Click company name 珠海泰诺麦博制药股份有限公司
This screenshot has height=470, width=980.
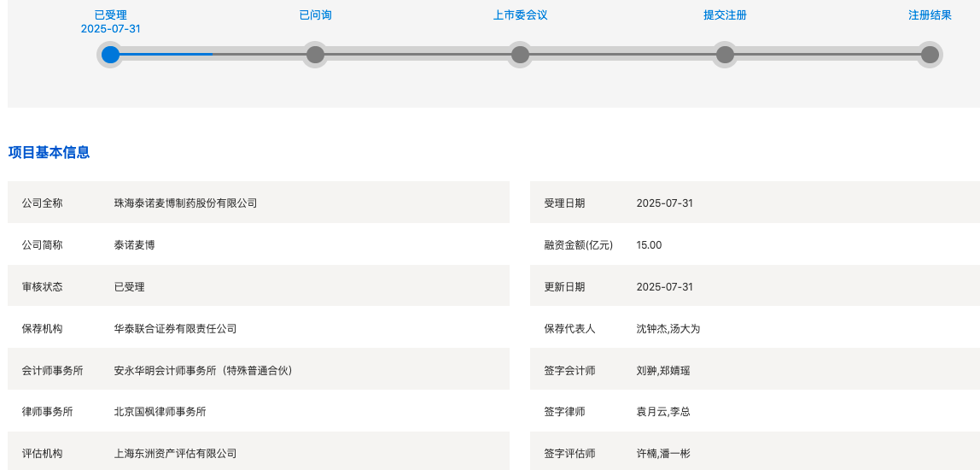(x=185, y=203)
